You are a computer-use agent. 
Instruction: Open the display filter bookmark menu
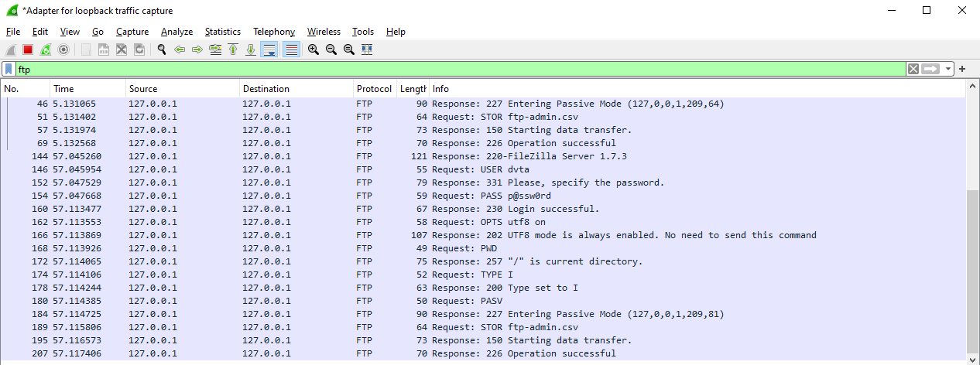(x=9, y=69)
